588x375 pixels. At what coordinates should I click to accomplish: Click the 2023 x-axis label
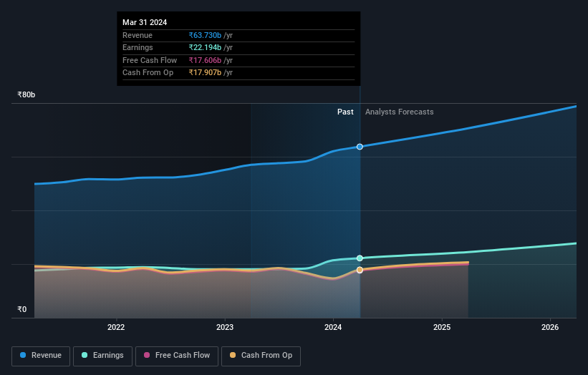[225, 327]
